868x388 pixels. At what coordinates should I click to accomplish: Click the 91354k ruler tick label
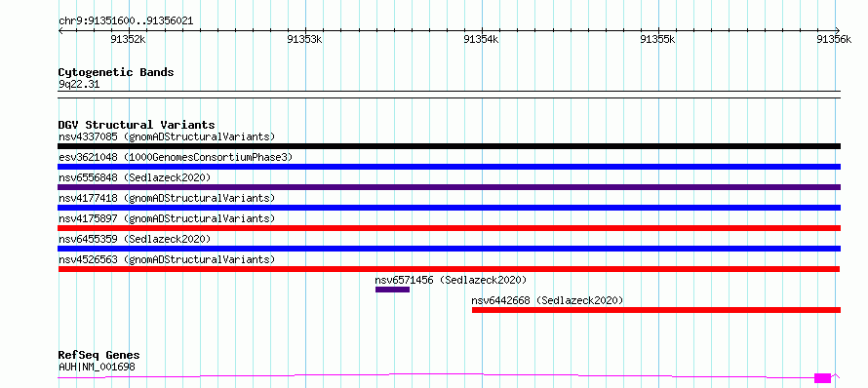[x=482, y=39]
